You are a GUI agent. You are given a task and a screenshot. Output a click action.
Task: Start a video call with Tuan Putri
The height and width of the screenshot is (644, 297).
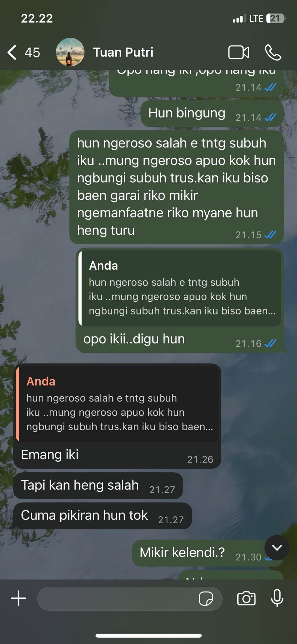239,52
